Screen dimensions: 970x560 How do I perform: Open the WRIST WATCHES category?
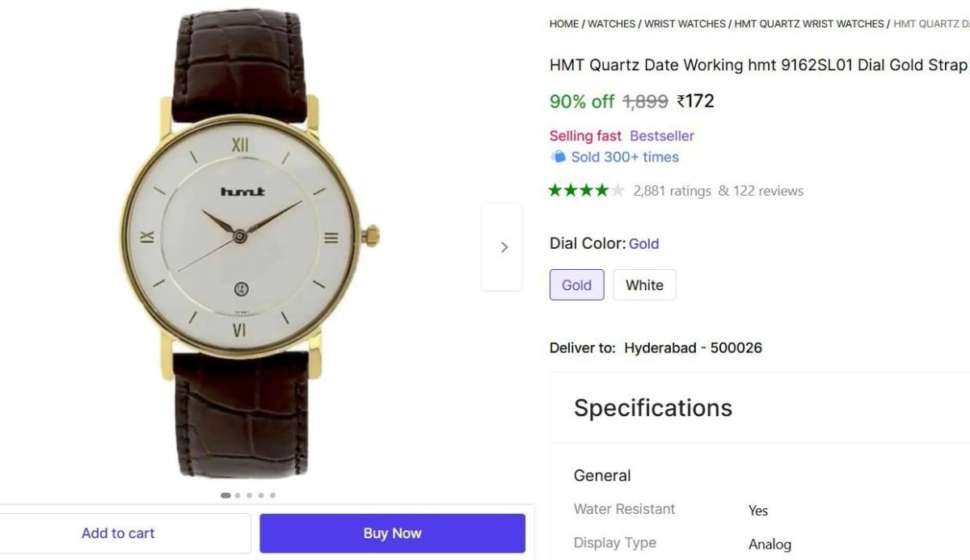(x=685, y=23)
